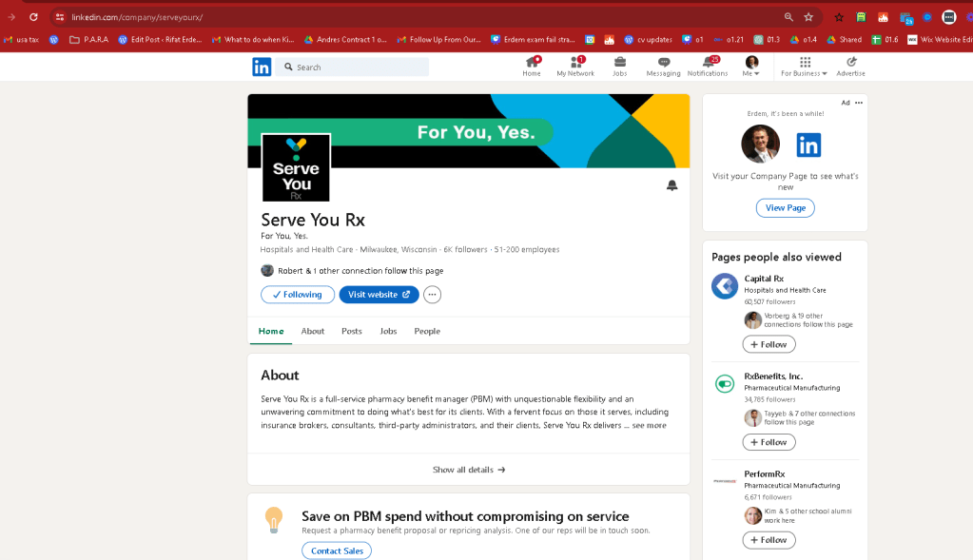Click Show all details link
973x560 pixels.
pos(469,470)
